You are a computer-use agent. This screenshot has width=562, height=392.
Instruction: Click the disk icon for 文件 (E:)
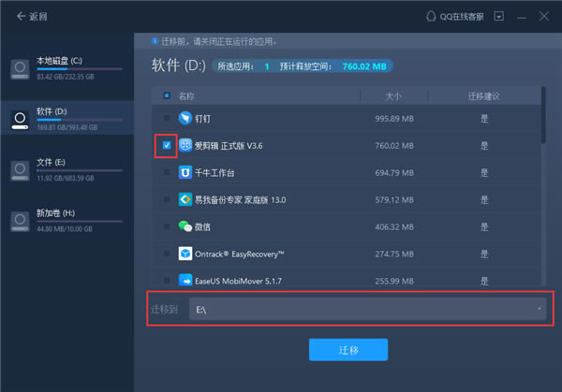pos(20,171)
